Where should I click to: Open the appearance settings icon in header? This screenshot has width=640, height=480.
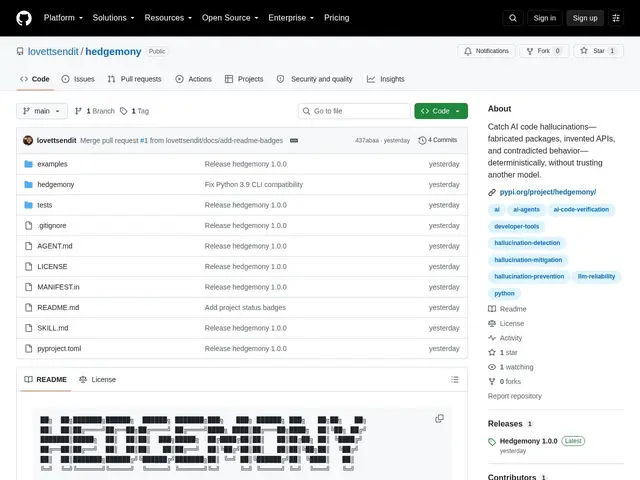pyautogui.click(x=616, y=18)
